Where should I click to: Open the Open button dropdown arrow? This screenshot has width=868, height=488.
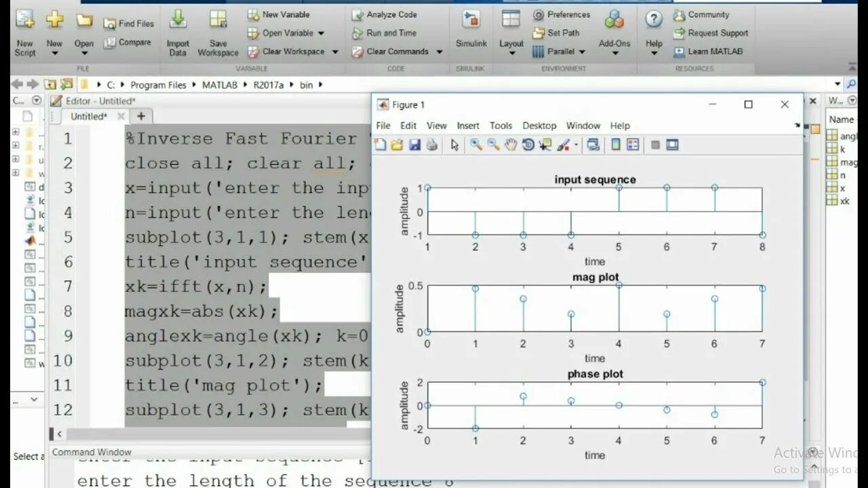point(84,53)
